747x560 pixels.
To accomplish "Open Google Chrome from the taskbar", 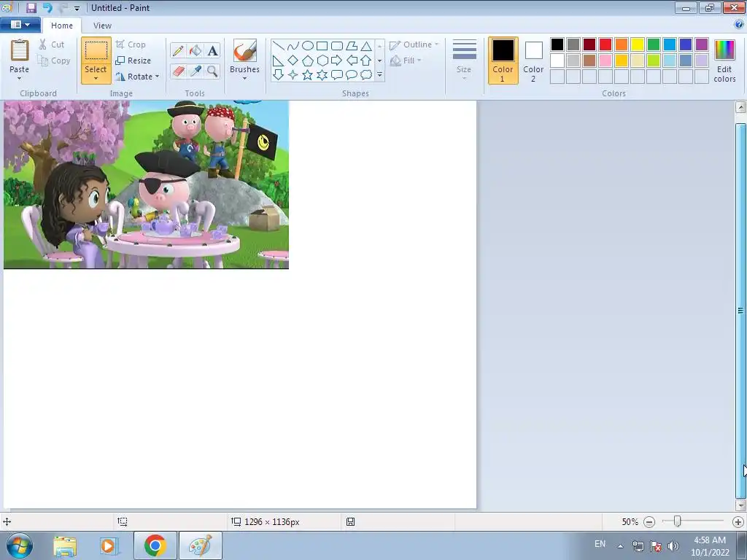I will click(x=155, y=545).
